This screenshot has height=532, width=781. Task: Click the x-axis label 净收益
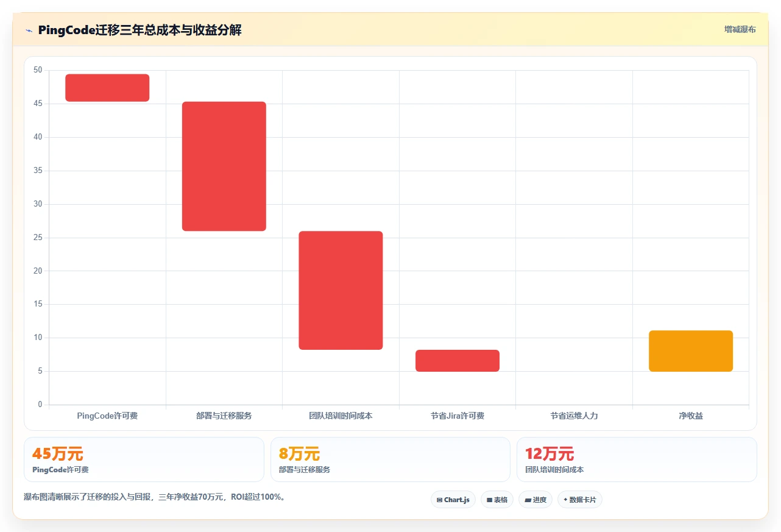click(x=691, y=416)
